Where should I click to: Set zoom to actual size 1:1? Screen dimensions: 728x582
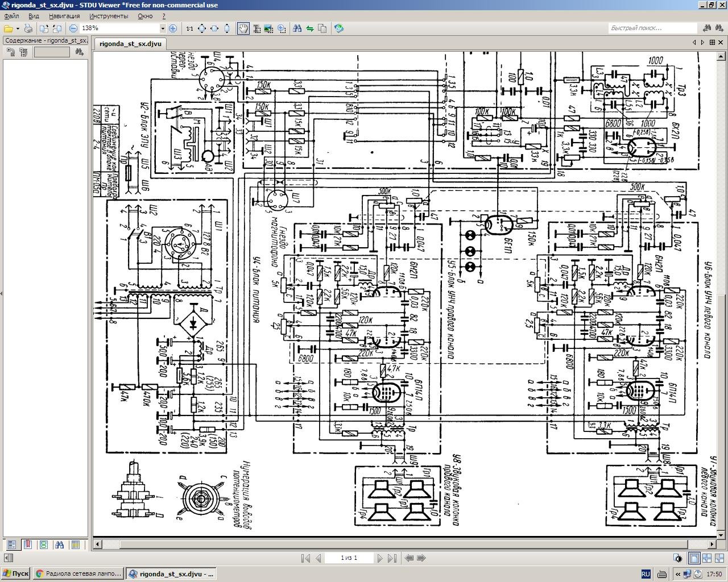[189, 28]
